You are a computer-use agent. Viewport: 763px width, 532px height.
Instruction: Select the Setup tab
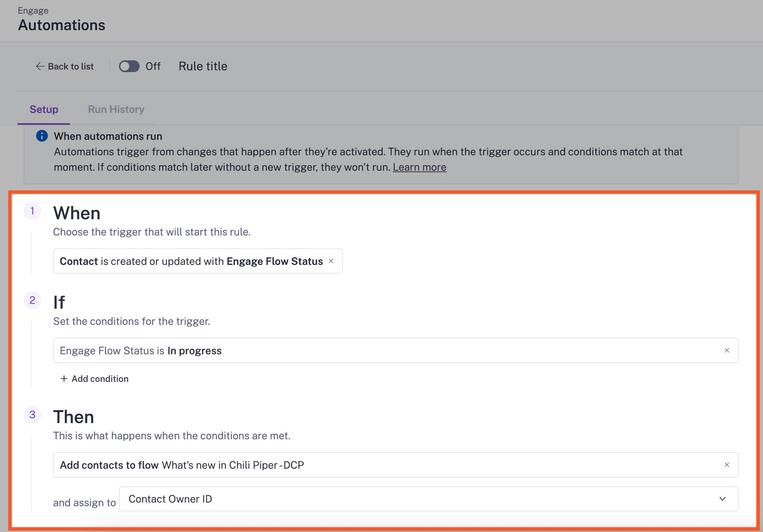point(44,109)
